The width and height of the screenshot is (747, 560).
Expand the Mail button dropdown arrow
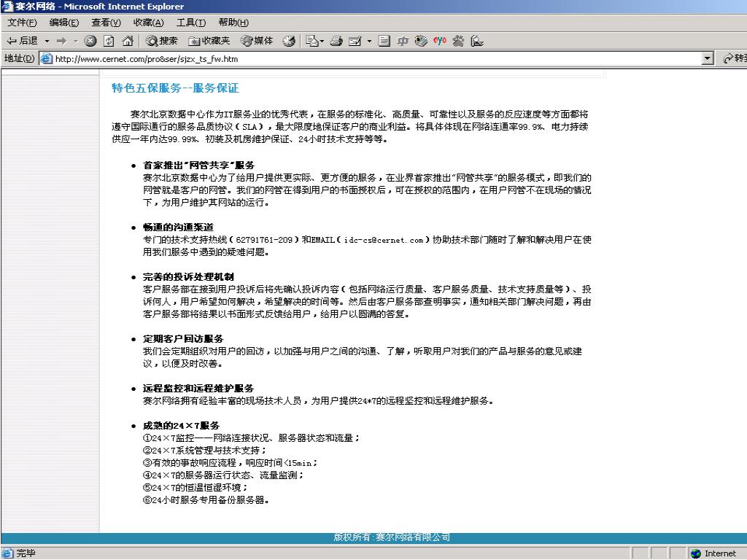322,42
